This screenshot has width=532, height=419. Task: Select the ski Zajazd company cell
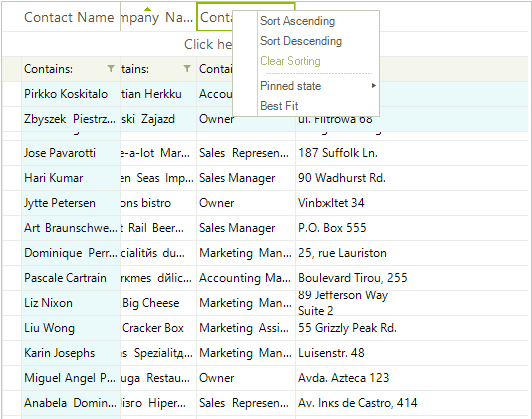point(158,119)
